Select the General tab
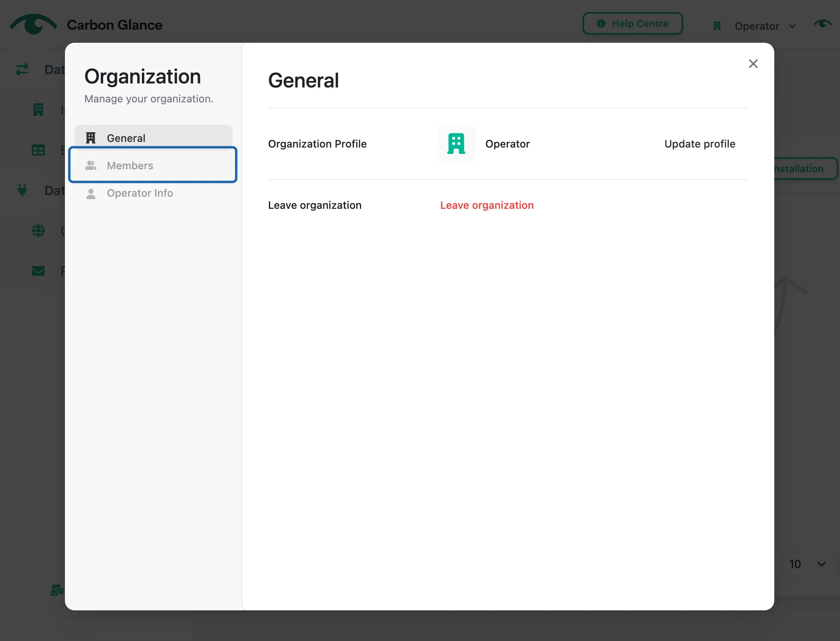This screenshot has height=641, width=840. [x=153, y=138]
